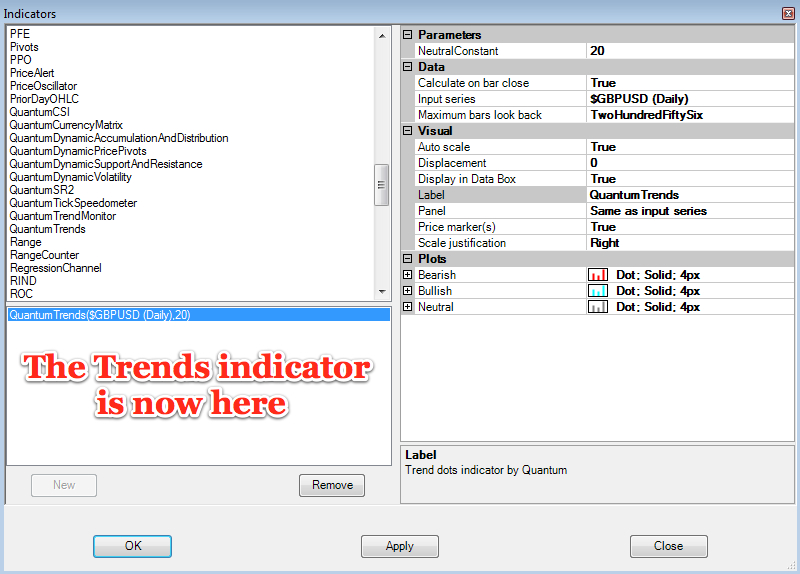This screenshot has height=574, width=800.
Task: Select ROC in the indicator list
Action: [x=21, y=294]
